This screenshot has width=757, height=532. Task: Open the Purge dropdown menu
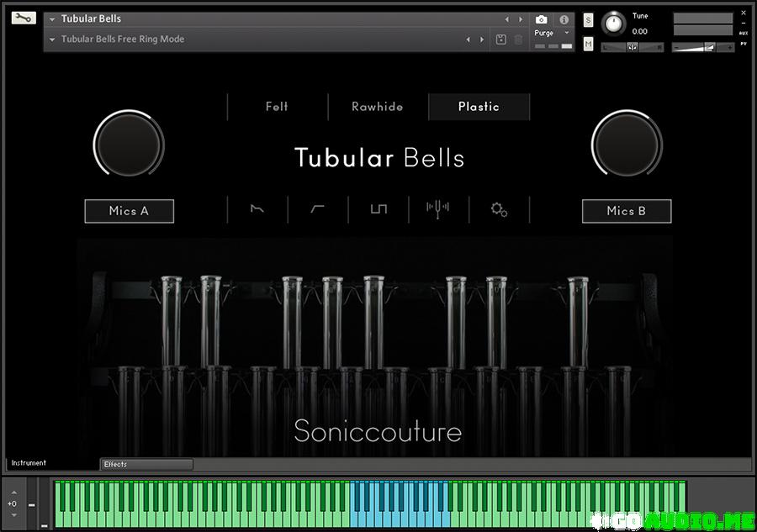tap(551, 33)
